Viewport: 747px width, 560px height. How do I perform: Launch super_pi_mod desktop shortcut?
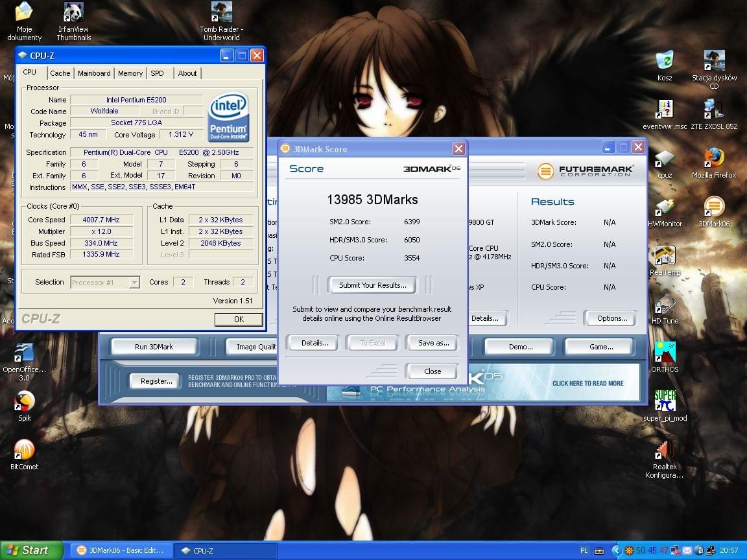[665, 406]
